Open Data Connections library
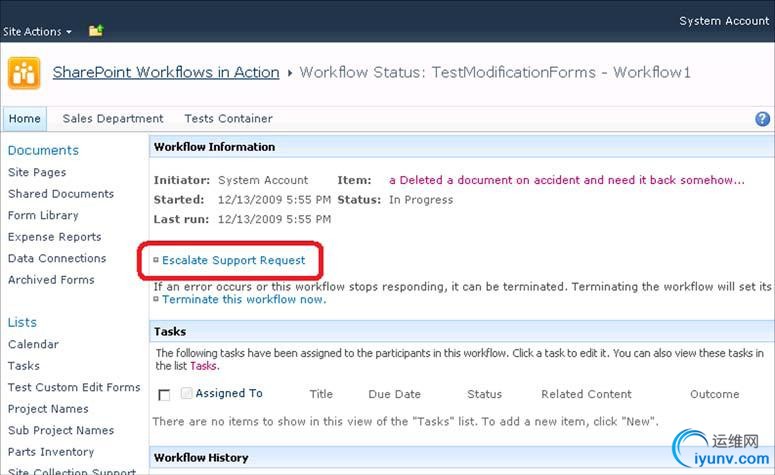Screen dimensions: 775x475 (x=57, y=258)
